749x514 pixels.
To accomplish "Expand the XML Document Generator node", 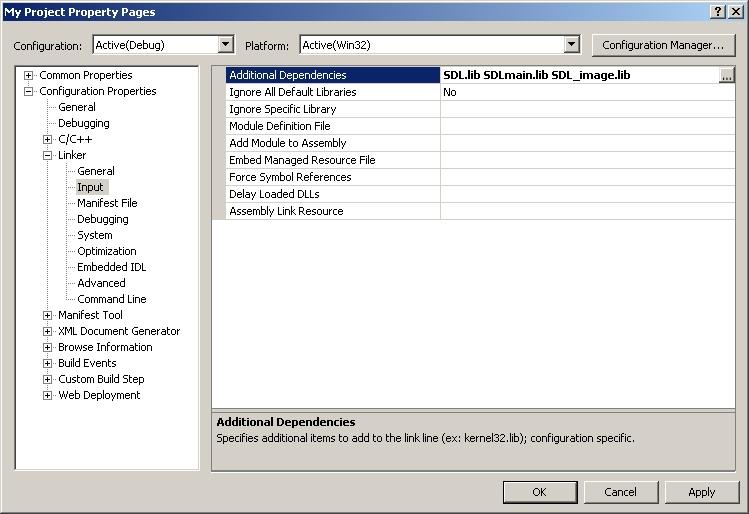I will click(x=47, y=332).
